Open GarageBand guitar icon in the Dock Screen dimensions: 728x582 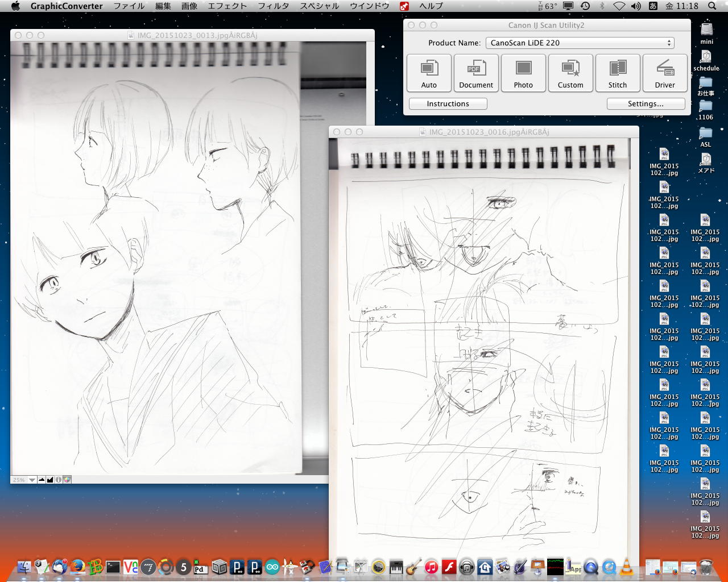(x=413, y=567)
